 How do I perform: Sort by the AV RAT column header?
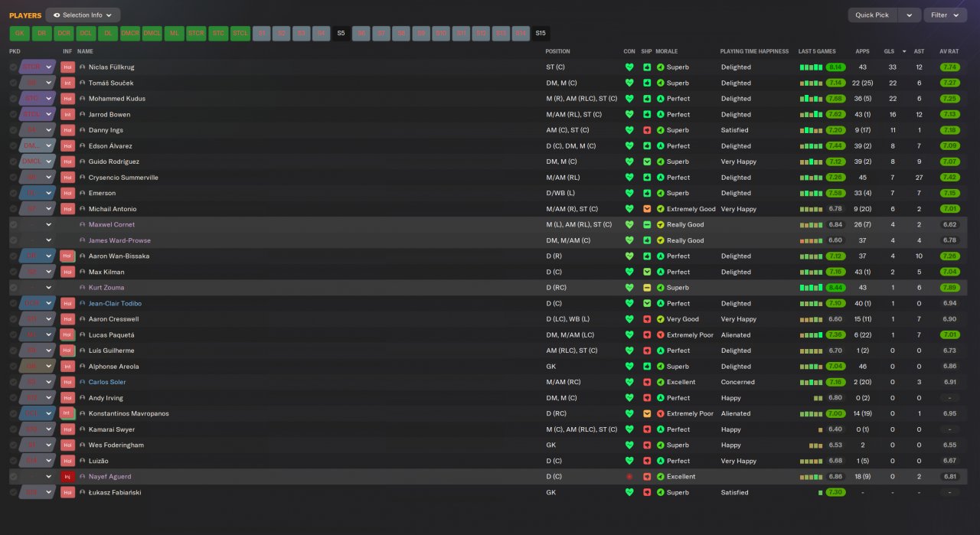(949, 51)
